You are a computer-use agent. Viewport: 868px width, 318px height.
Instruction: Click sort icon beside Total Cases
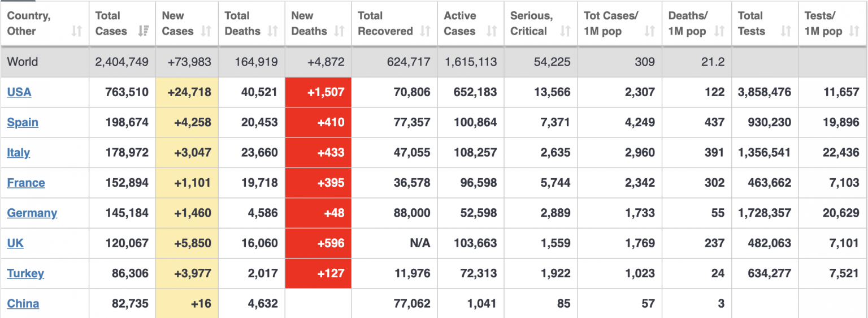pyautogui.click(x=144, y=32)
